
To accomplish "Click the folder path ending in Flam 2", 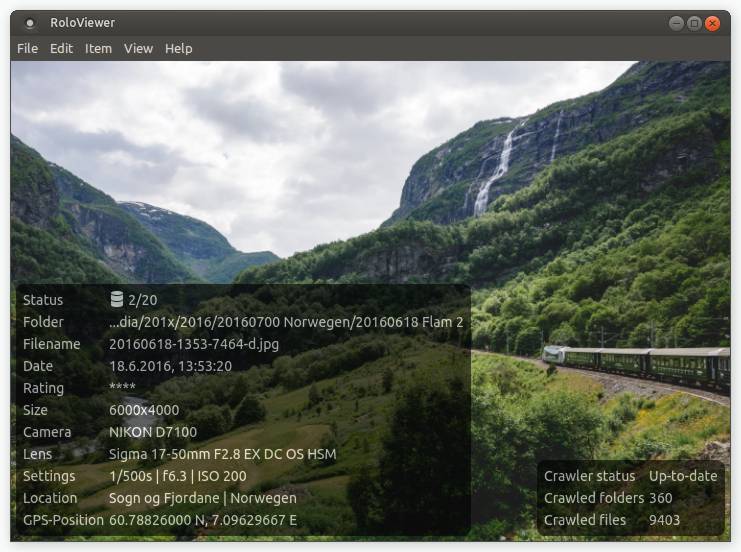I will (x=286, y=322).
